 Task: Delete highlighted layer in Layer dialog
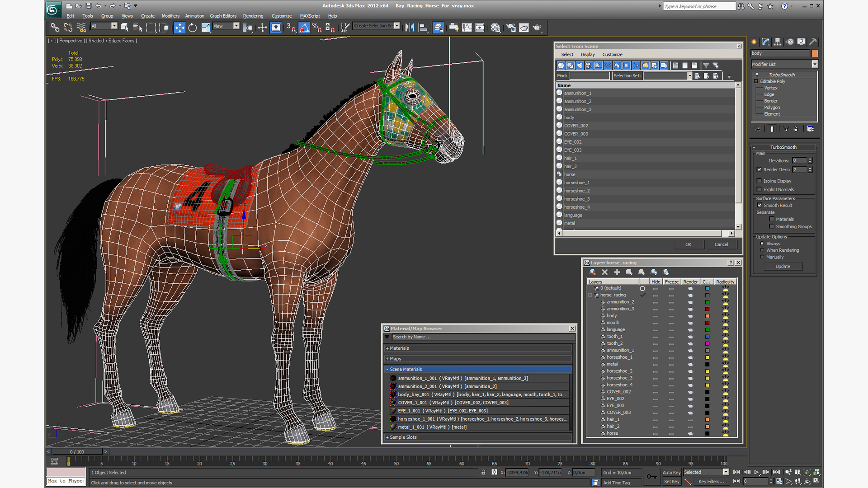(x=605, y=272)
